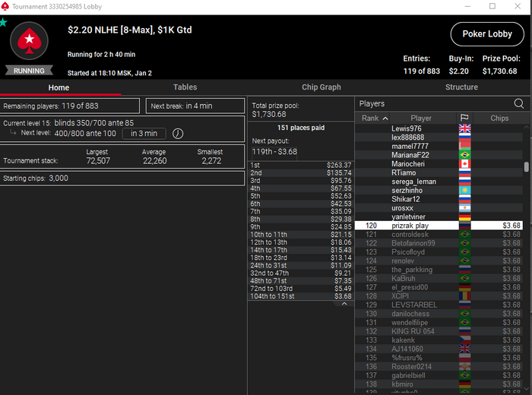Sort players by Rank column arrow
Screen dimensions: 532x395
(385, 118)
